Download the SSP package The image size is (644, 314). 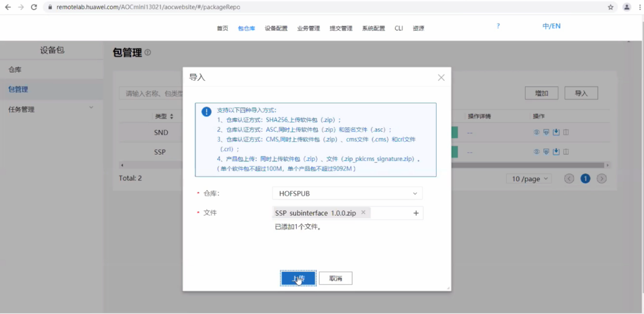tap(556, 152)
